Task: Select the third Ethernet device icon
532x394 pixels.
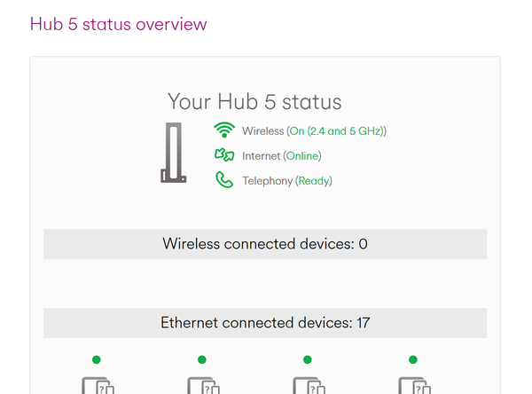Action: 307,386
